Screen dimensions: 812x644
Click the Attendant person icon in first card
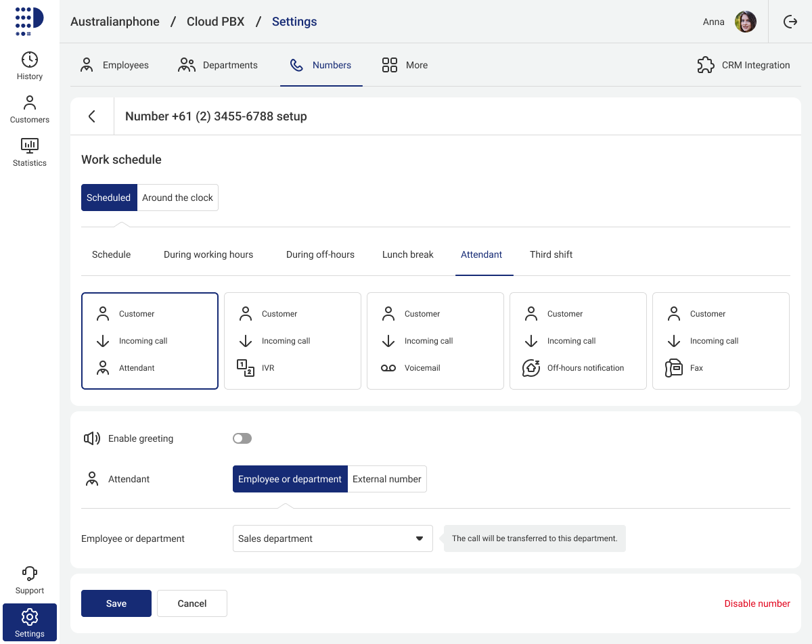click(103, 368)
